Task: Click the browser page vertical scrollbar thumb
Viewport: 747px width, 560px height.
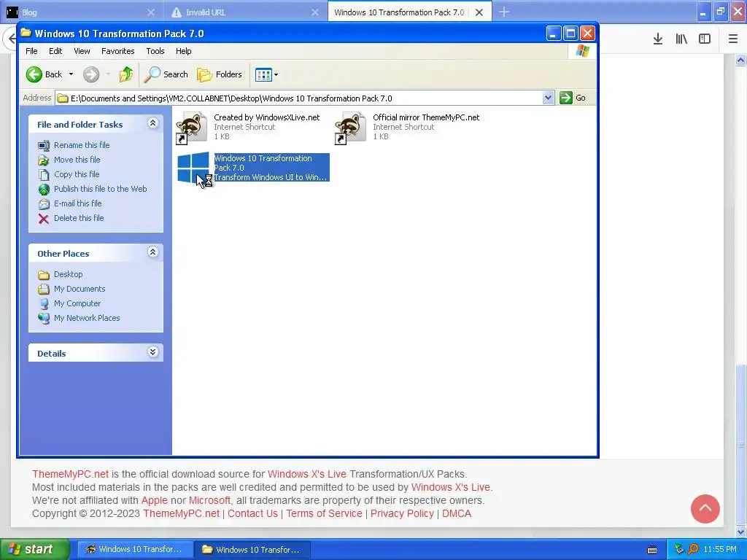Action: 740,444
